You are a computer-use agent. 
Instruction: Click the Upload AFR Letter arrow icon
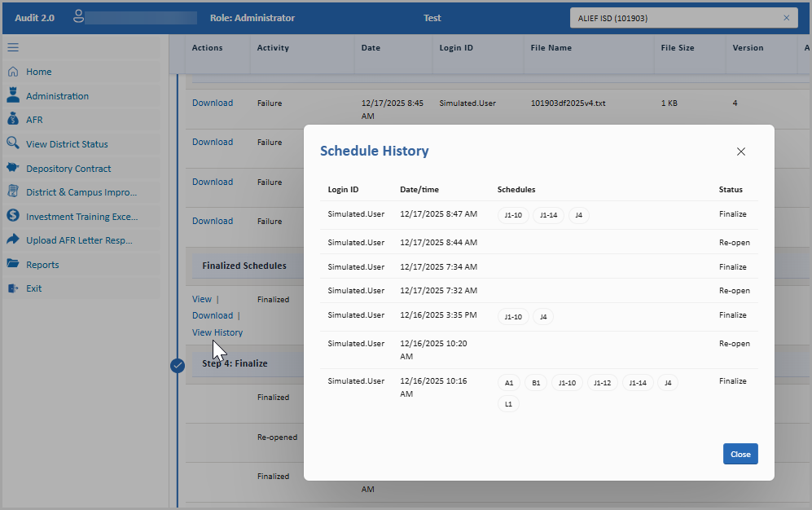click(x=13, y=240)
